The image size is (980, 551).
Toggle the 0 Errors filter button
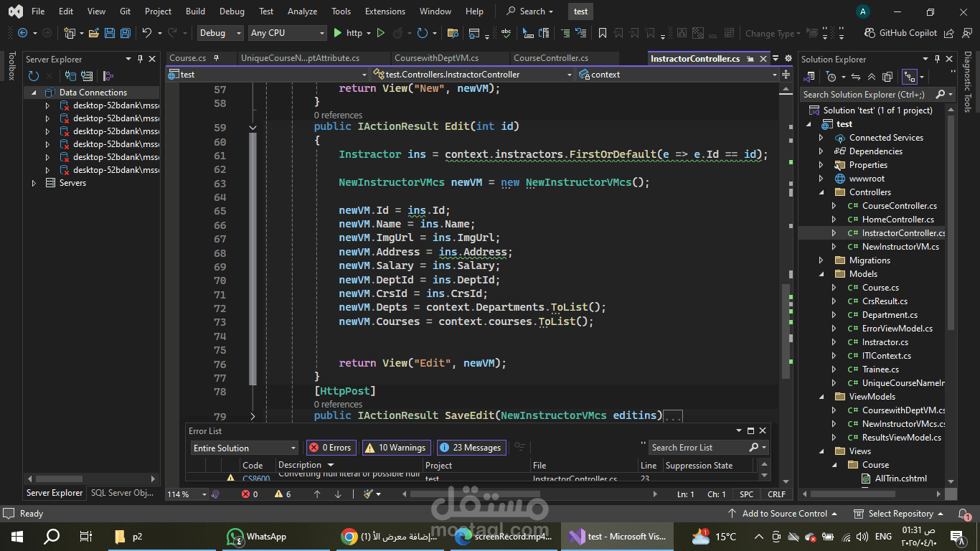click(331, 448)
